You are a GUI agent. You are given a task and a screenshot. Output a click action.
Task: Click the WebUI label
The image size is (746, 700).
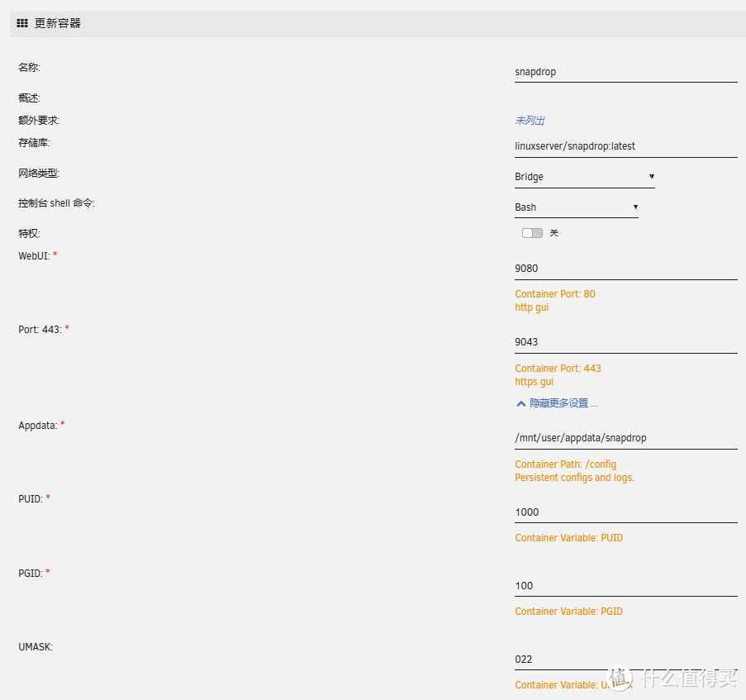tap(34, 256)
